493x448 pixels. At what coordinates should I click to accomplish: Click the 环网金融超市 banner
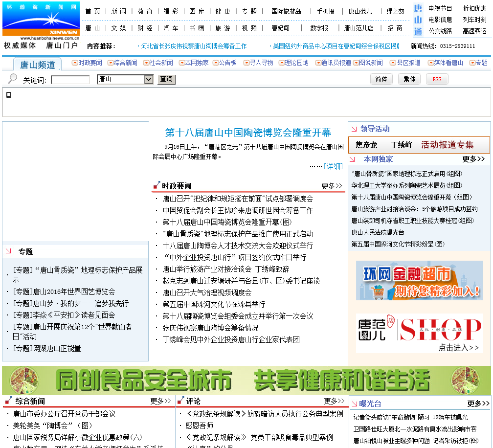click(420, 280)
